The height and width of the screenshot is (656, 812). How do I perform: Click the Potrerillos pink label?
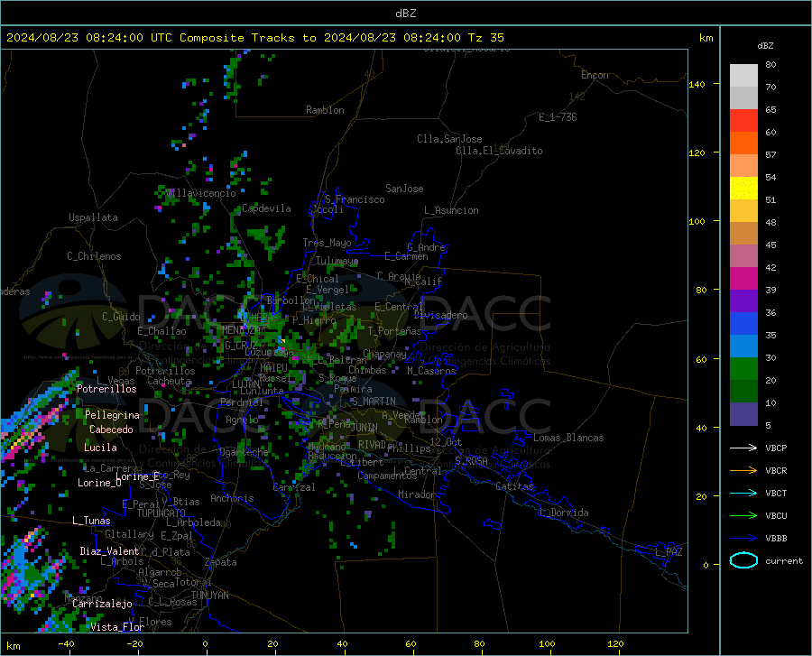click(106, 389)
